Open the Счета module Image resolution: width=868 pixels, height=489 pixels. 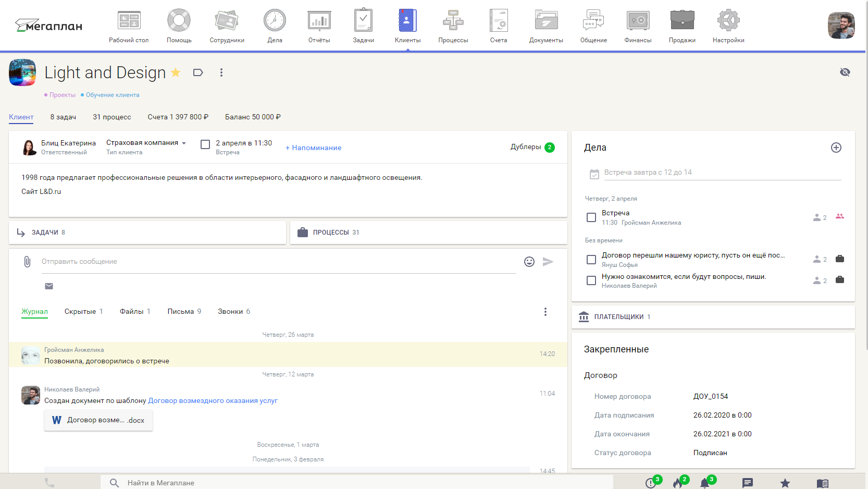[x=499, y=26]
